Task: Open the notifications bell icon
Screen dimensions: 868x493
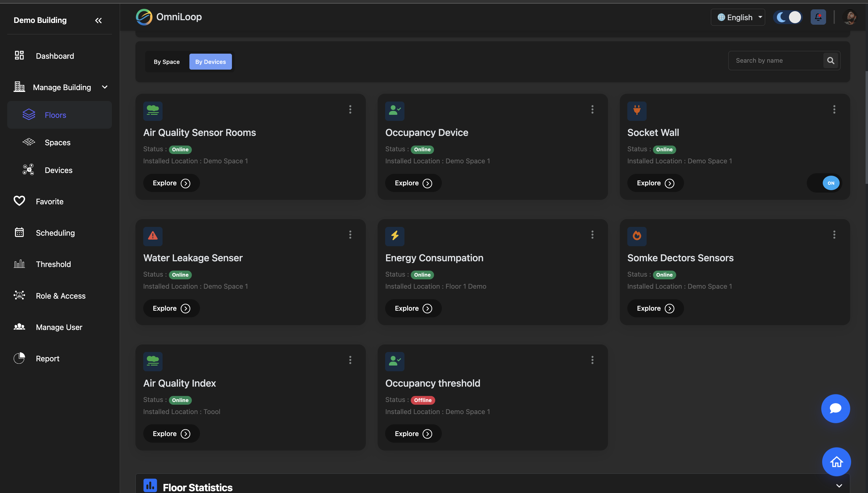Action: (818, 17)
